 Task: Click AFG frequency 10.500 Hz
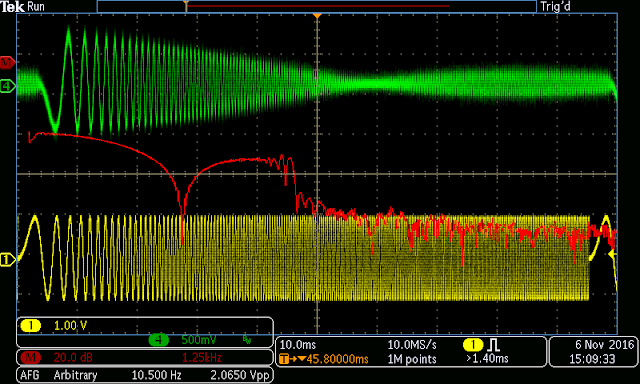click(x=156, y=375)
